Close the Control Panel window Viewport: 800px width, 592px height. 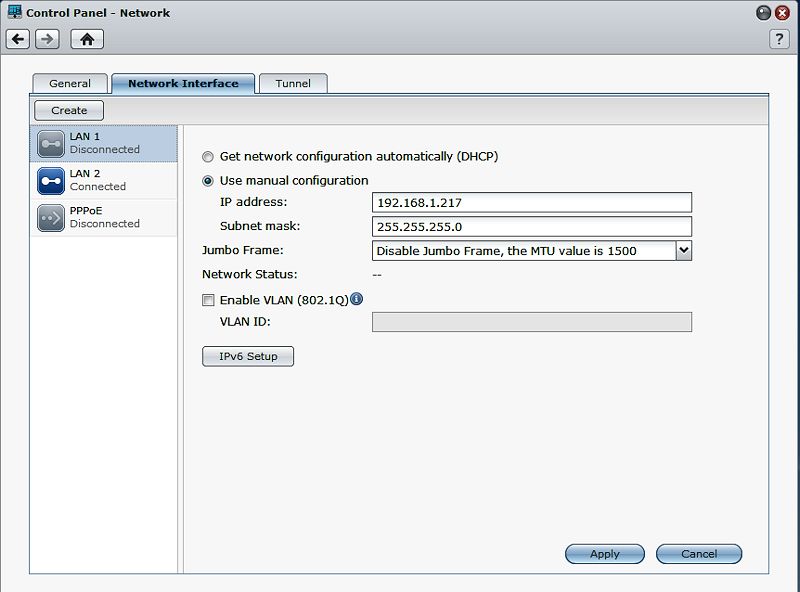pyautogui.click(x=782, y=13)
